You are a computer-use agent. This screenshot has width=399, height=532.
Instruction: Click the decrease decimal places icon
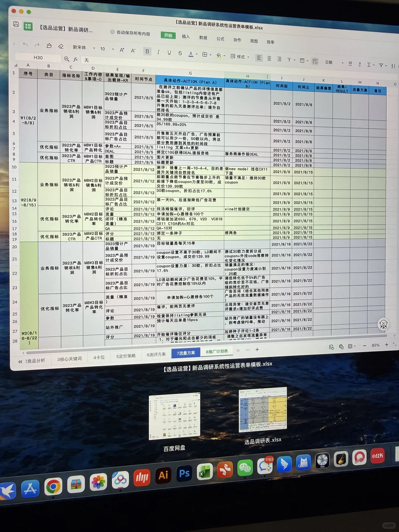pyautogui.click(x=360, y=64)
